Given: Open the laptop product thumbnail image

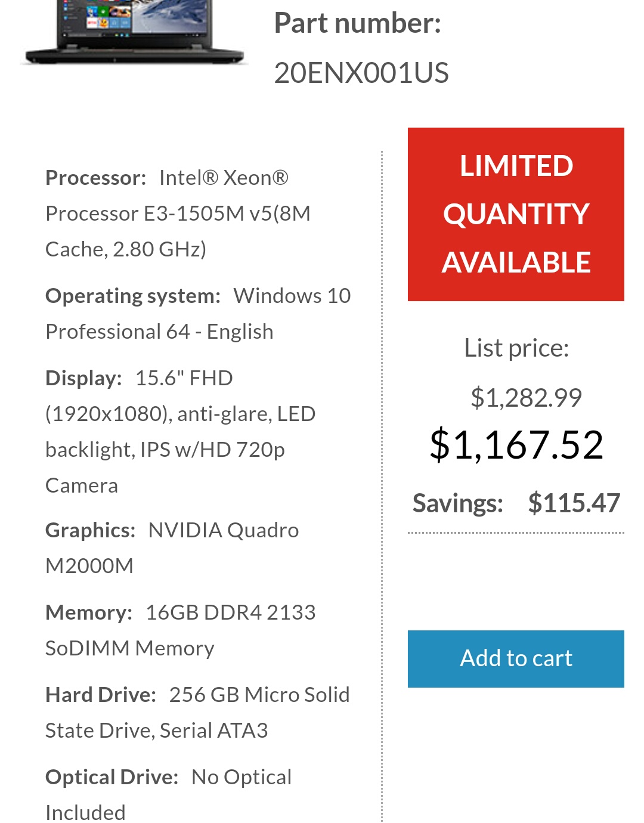Looking at the screenshot, I should [x=134, y=32].
